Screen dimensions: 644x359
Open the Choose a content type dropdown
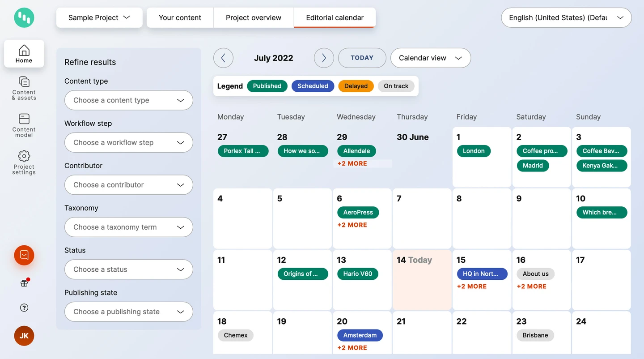(129, 100)
